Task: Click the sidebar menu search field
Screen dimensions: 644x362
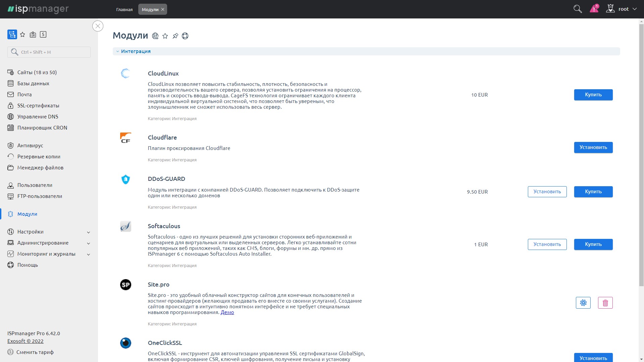Action: 49,52
